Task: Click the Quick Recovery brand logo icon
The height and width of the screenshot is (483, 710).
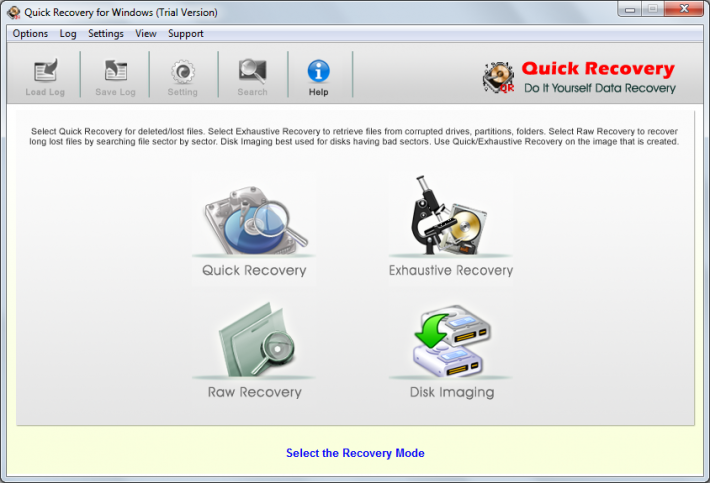Action: tap(499, 77)
